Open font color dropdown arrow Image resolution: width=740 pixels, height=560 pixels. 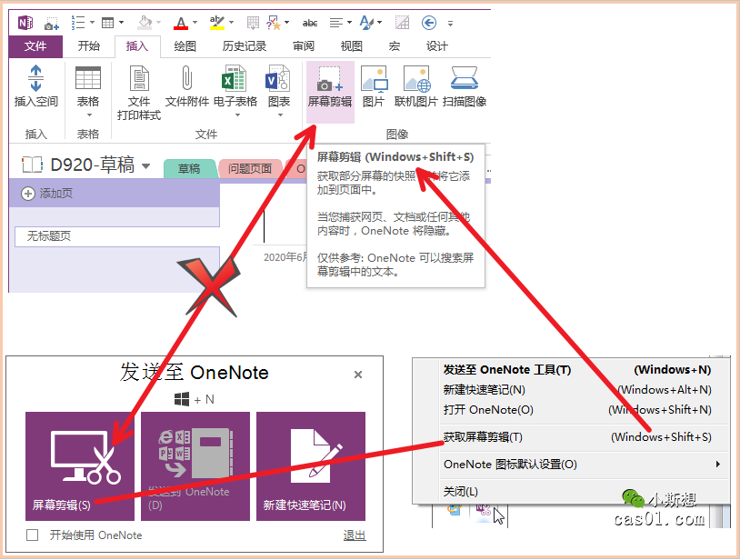(195, 22)
